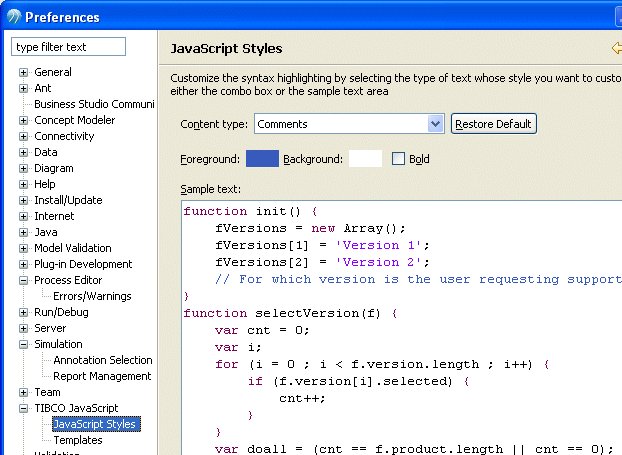The width and height of the screenshot is (622, 455).
Task: Select Annotation Selection preference page
Action: 102,360
